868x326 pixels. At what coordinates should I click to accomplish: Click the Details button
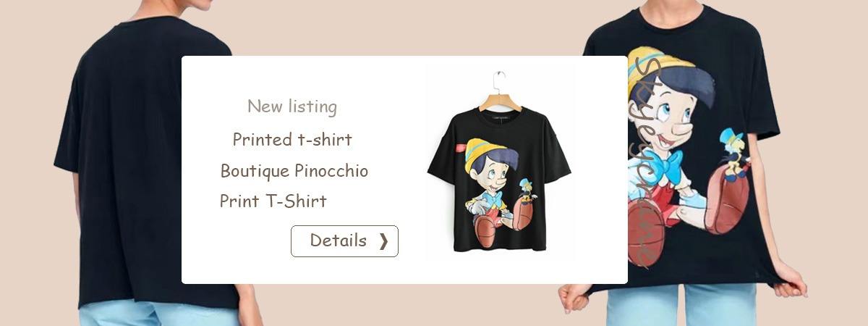344,241
